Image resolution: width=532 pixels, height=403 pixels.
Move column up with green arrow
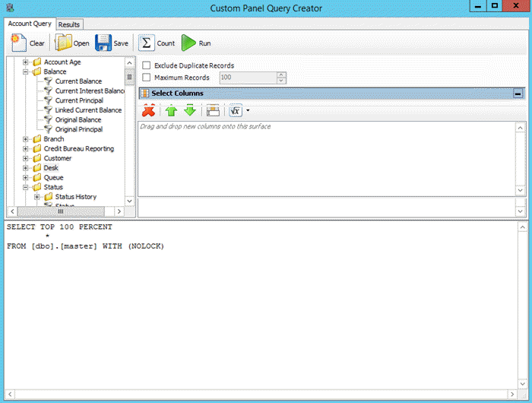tap(172, 111)
